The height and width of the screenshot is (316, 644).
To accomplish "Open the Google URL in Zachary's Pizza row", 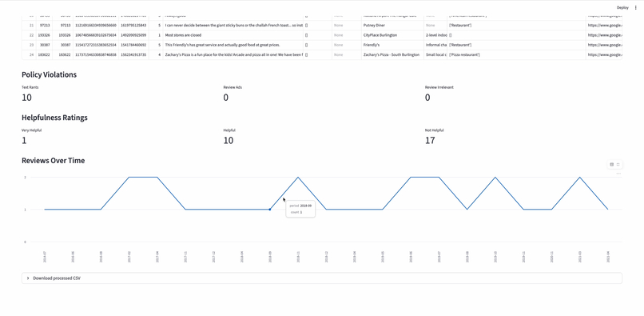I will tap(604, 54).
